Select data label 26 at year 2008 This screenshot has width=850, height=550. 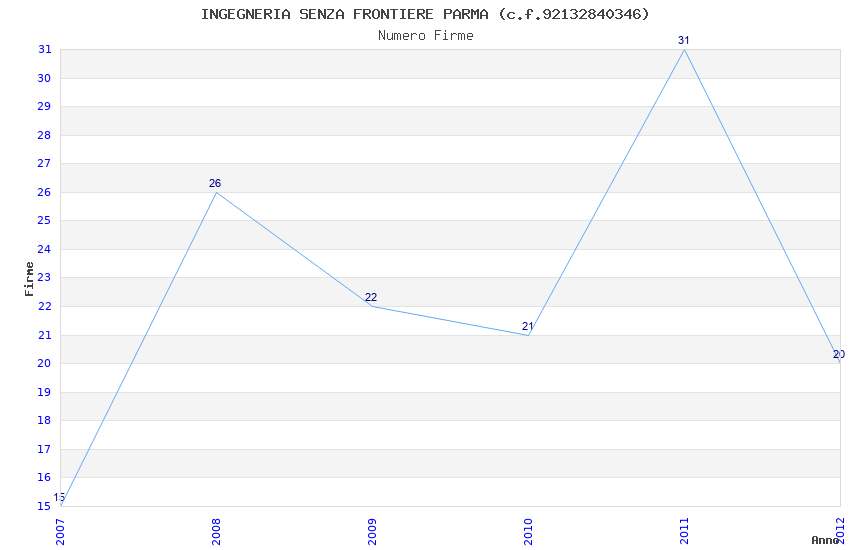(x=215, y=183)
